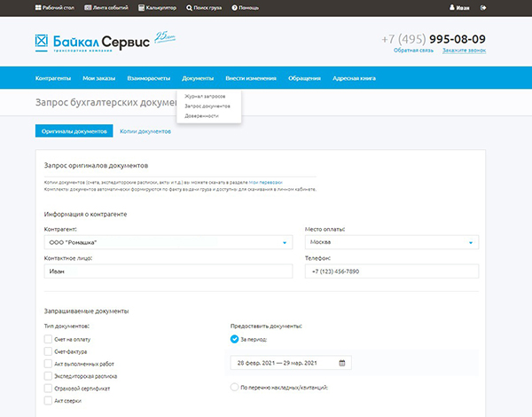Open Лента событий in top bar

[x=106, y=7]
